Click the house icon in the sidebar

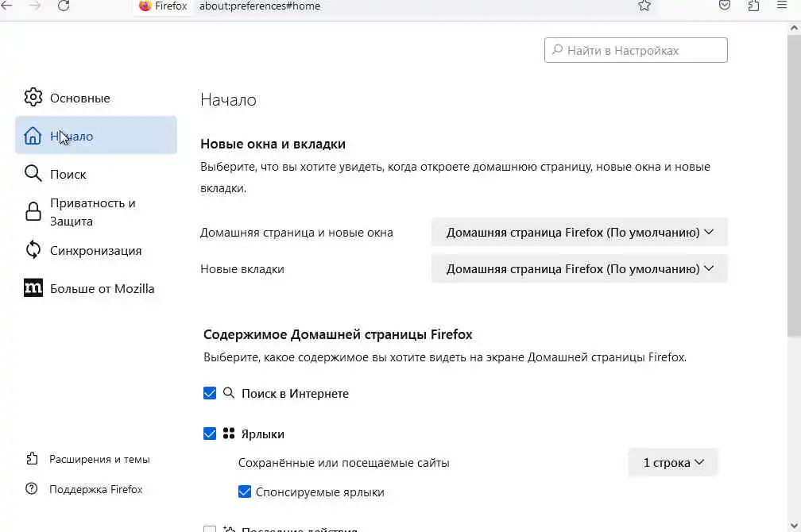[33, 136]
